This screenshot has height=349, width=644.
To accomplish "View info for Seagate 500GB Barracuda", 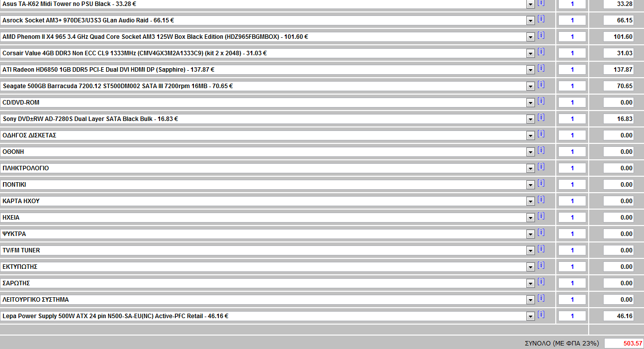I will click(541, 85).
